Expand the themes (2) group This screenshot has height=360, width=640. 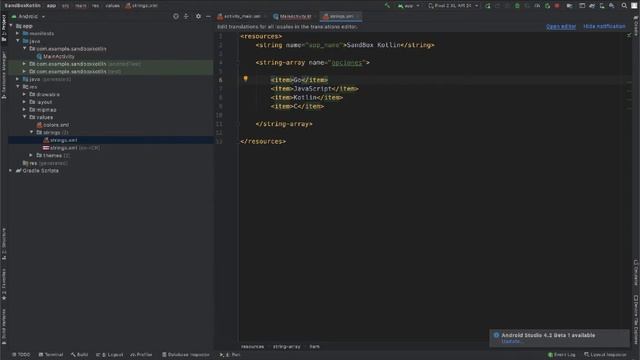(x=31, y=156)
